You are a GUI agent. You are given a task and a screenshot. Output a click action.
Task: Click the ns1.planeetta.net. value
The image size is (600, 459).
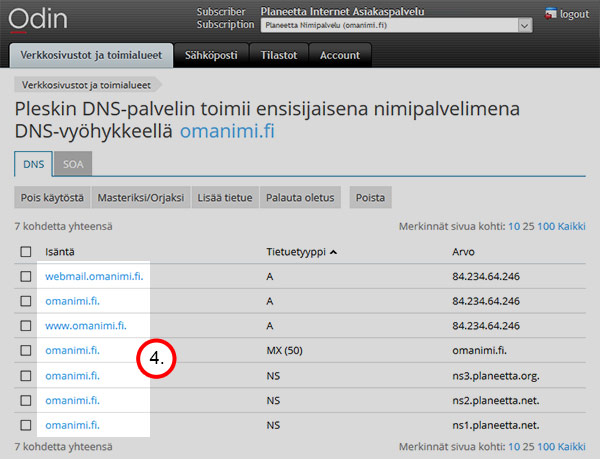pyautogui.click(x=496, y=425)
